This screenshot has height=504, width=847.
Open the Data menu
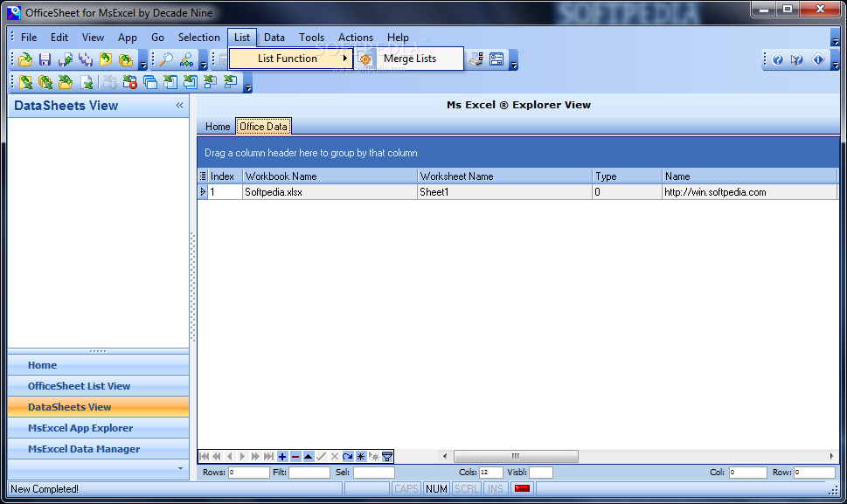(274, 38)
